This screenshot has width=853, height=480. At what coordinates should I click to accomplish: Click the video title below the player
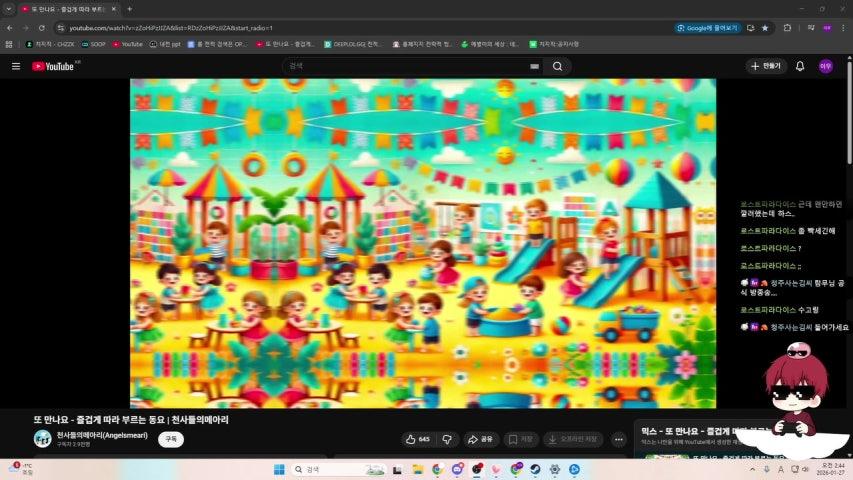tap(131, 420)
